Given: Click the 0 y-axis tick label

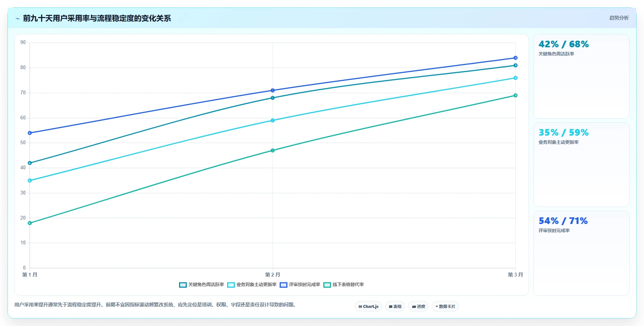Looking at the screenshot, I should (24, 268).
